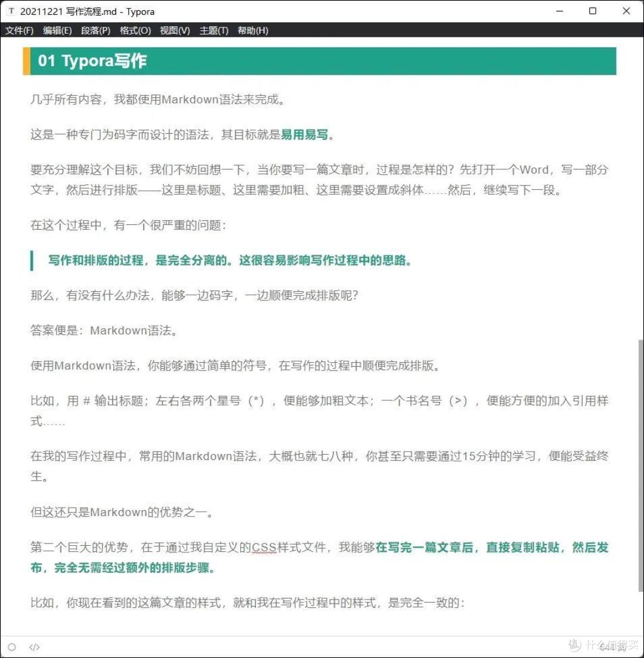Viewport: 644px width, 658px height.
Task: Click the vertical scrollbar thumb
Action: click(640, 465)
